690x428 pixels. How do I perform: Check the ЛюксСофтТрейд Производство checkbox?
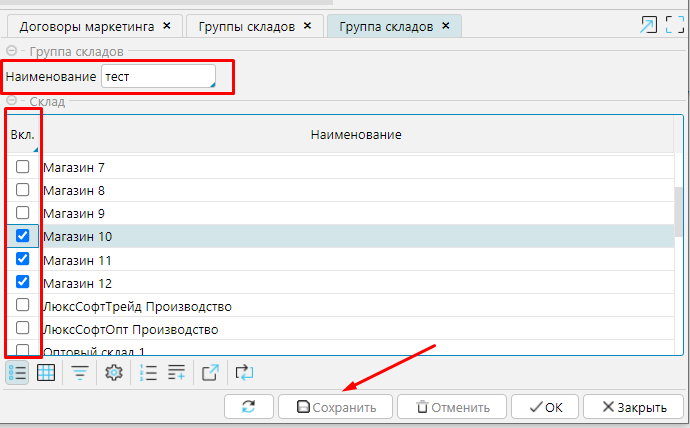coord(22,305)
